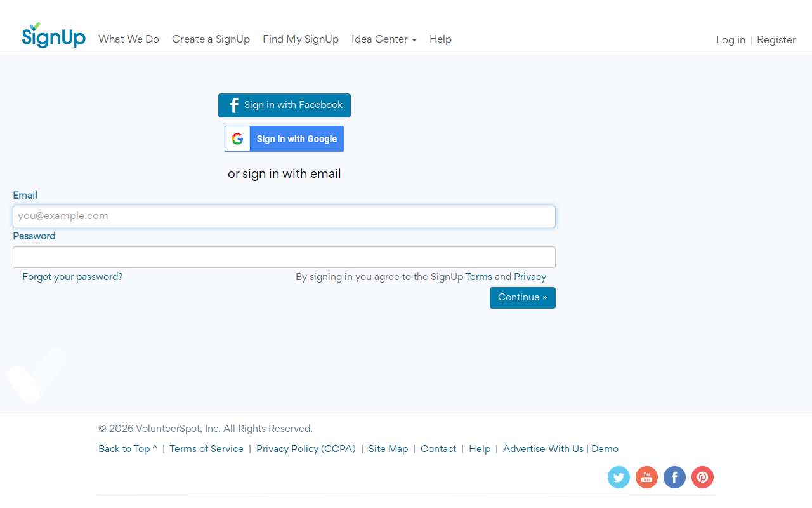
Task: Open Advertise With Us link
Action: pyautogui.click(x=543, y=449)
